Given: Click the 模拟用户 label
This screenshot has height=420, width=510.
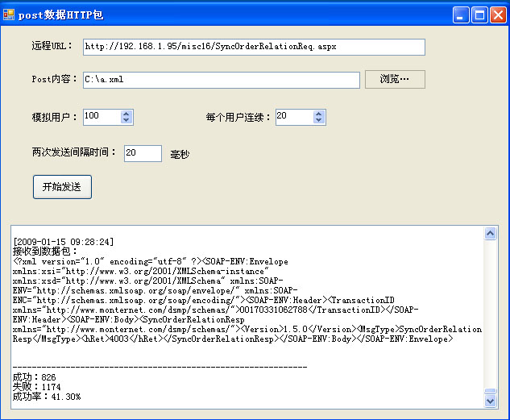Looking at the screenshot, I should pyautogui.click(x=54, y=117).
